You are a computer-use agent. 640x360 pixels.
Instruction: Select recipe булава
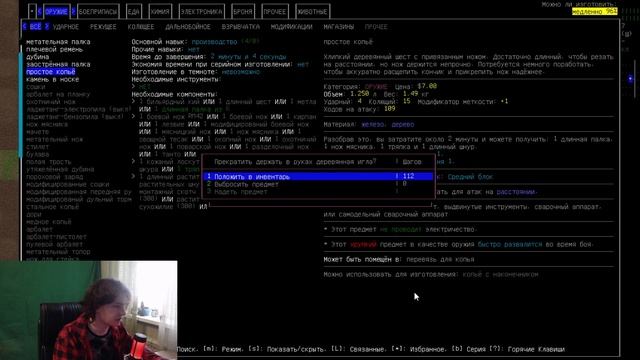point(38,154)
